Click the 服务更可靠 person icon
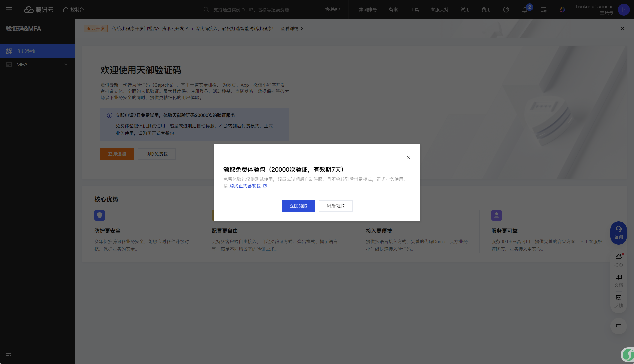The width and height of the screenshot is (634, 364). 496,215
